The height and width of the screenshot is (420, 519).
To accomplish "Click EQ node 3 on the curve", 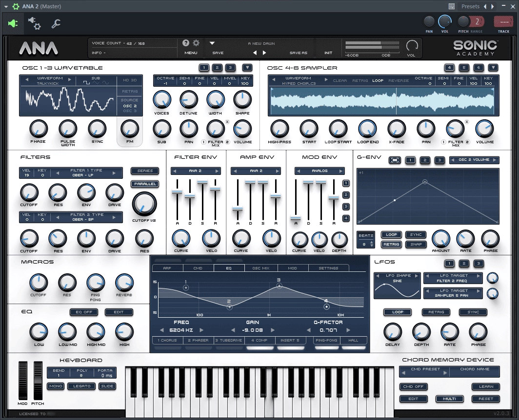I will point(279,286).
